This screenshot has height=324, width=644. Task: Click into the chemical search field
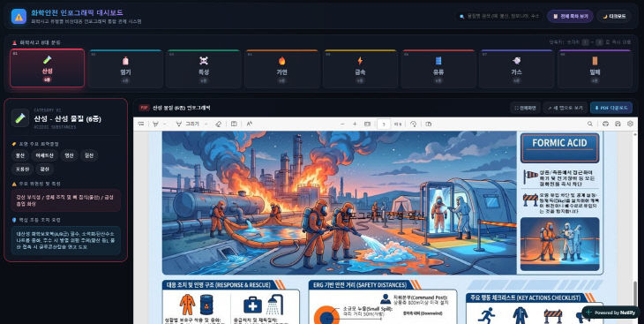point(499,17)
